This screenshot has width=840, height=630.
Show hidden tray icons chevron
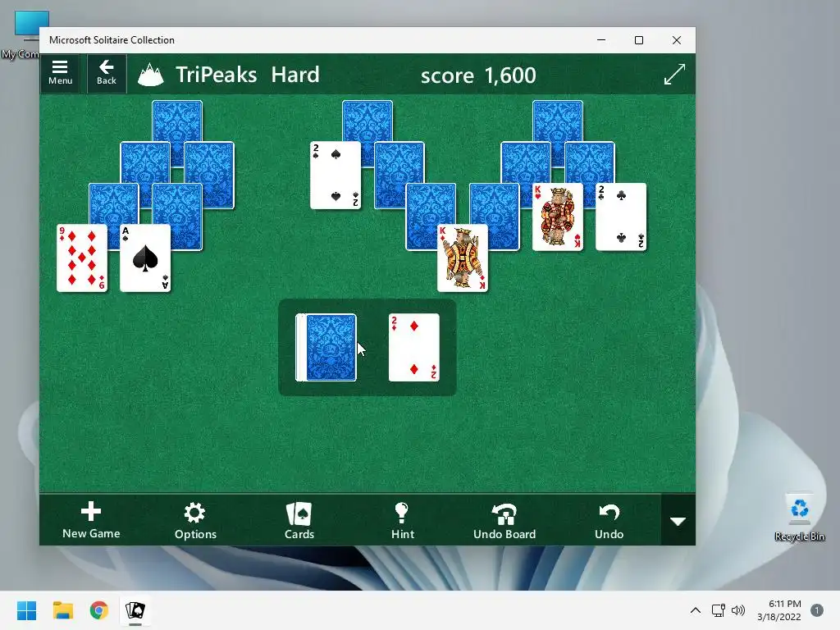[x=696, y=610]
